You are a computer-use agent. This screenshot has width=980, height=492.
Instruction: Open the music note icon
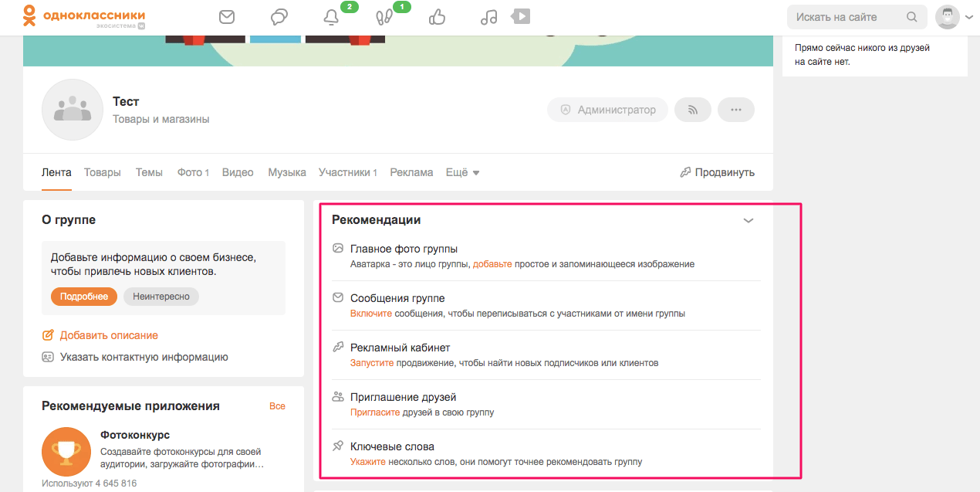488,17
